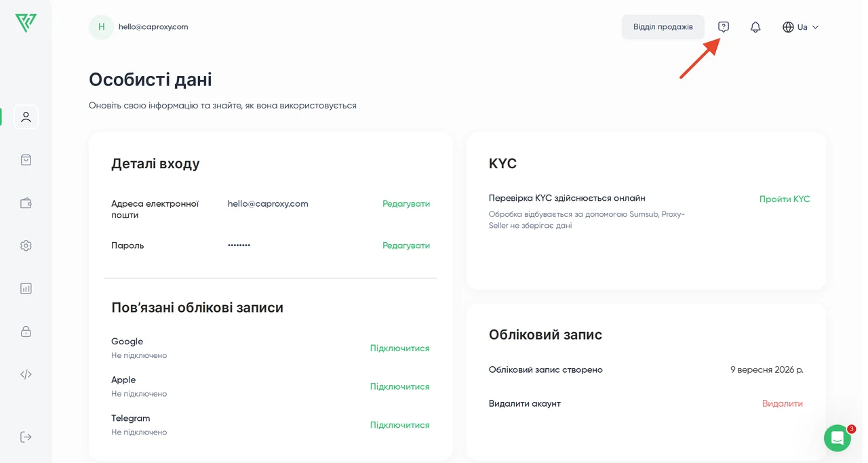The image size is (868, 463).
Task: Open the notifications bell icon
Action: click(755, 27)
